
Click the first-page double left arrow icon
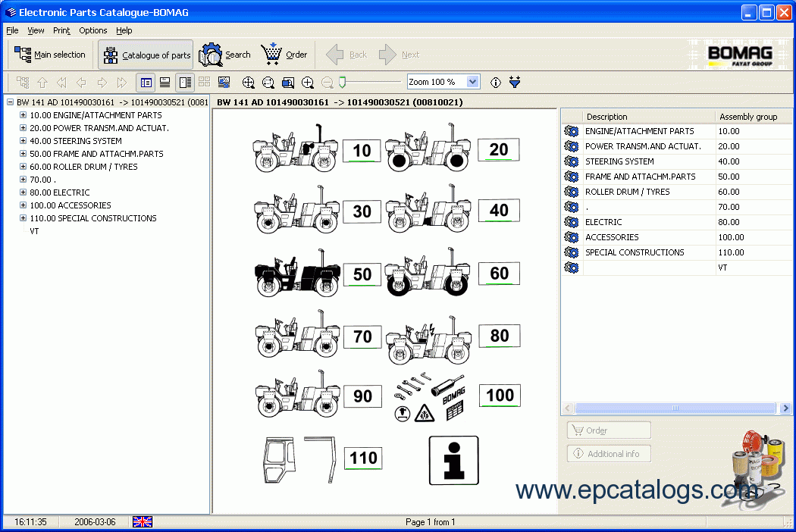[x=62, y=83]
